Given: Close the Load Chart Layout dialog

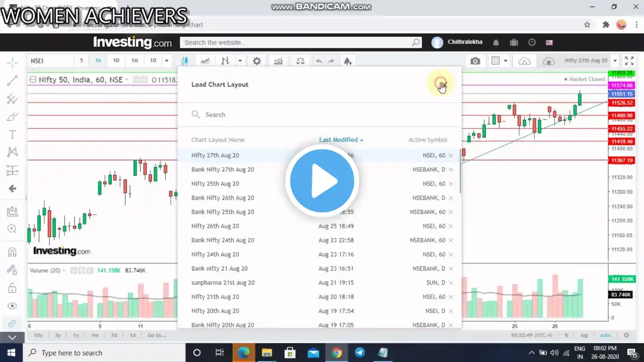Looking at the screenshot, I should 442,84.
